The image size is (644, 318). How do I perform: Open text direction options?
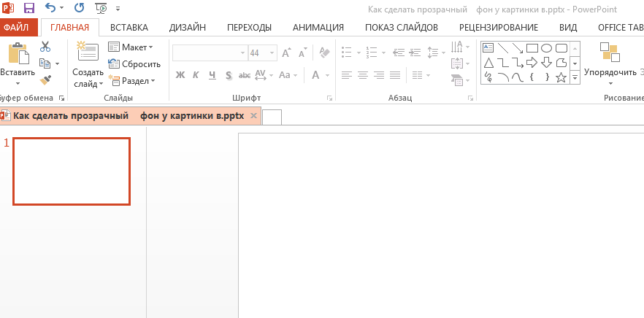point(461,47)
